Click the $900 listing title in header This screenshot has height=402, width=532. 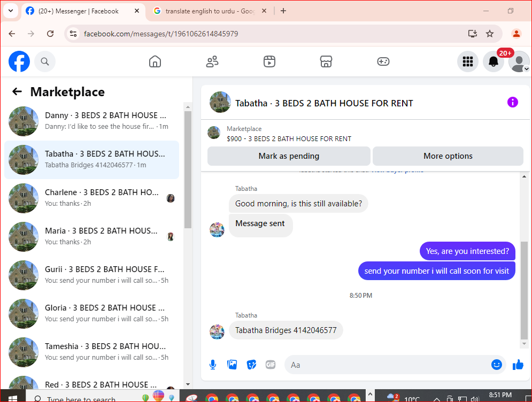point(289,139)
